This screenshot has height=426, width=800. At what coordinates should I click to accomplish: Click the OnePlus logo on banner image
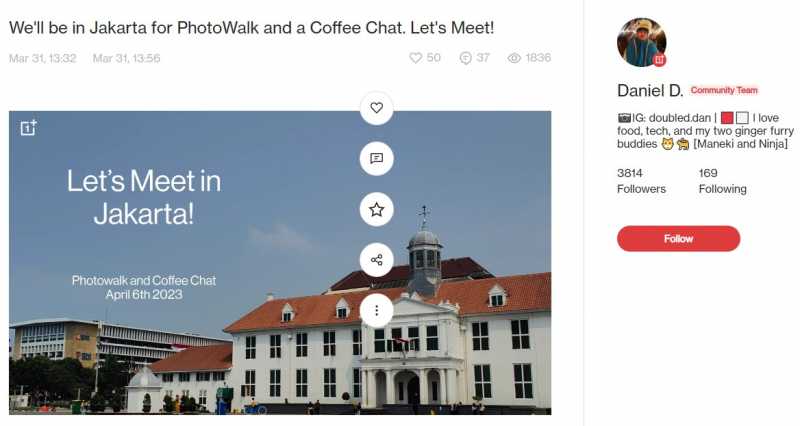point(29,128)
